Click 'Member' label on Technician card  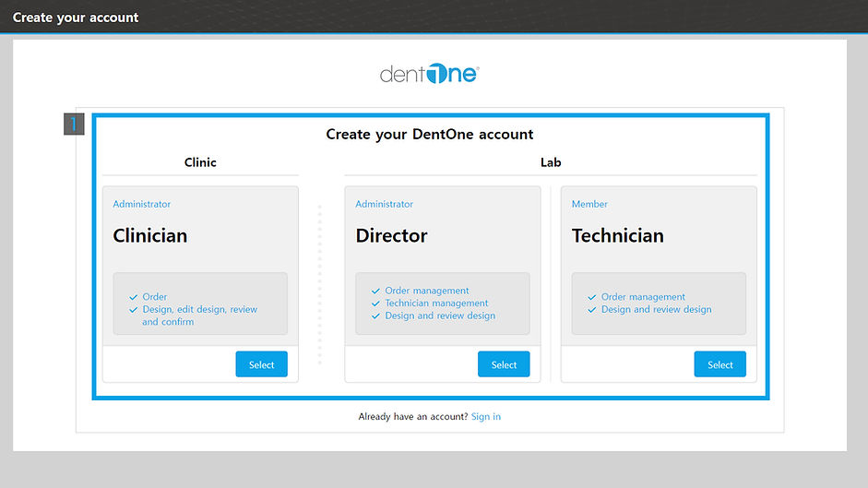pyautogui.click(x=589, y=204)
